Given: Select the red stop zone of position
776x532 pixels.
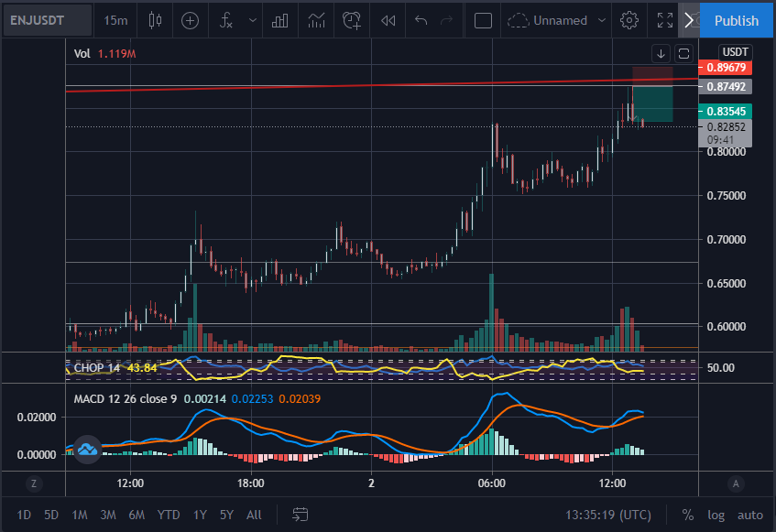Looking at the screenshot, I should coord(652,76).
